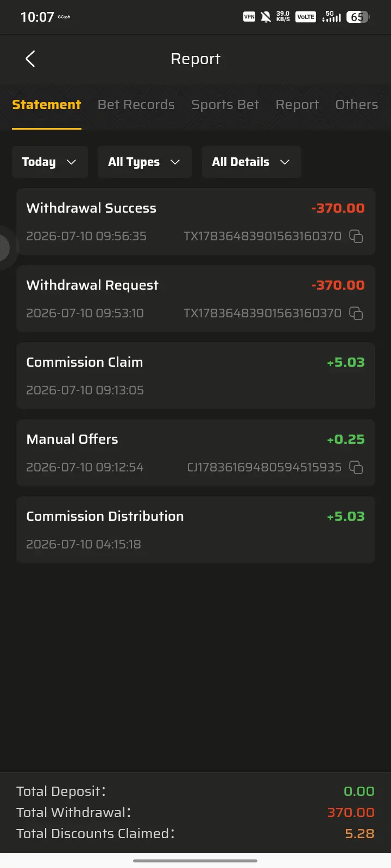Copy Withdrawal Success transaction ID
Screen dimensions: 391x868
click(356, 236)
